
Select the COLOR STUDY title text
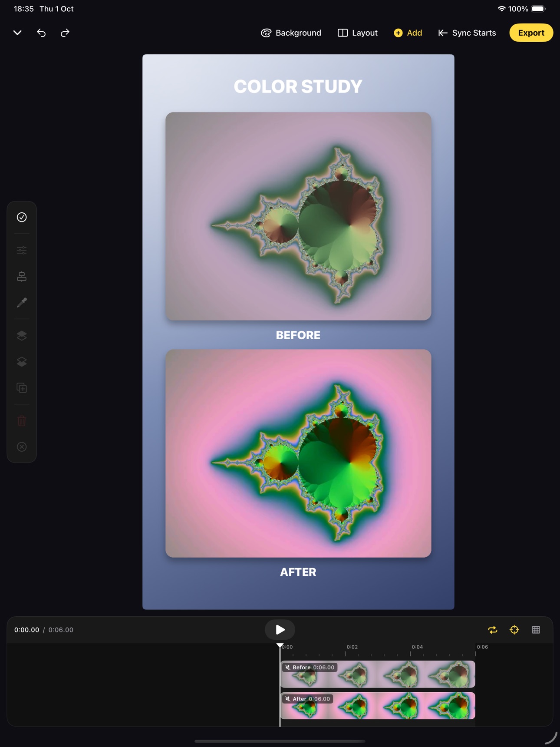[x=298, y=86]
